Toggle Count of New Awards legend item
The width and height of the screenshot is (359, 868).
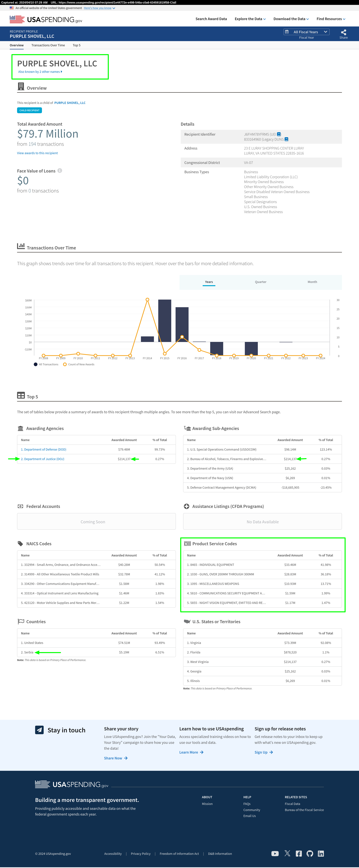79,364
